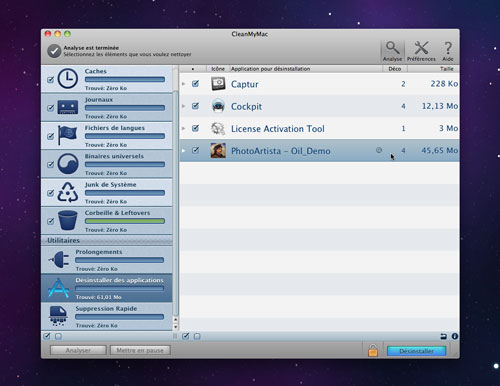Click the Corbeille & Leftovers trash icon
Image resolution: width=500 pixels, height=386 pixels.
(x=68, y=220)
